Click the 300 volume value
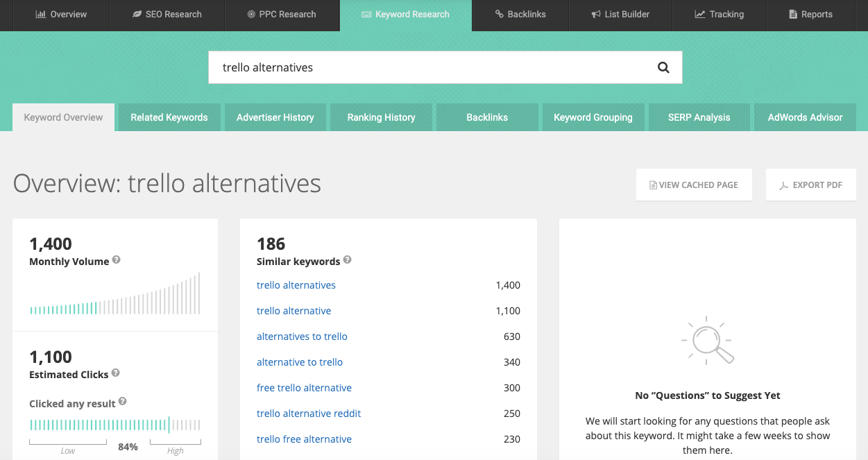 [512, 388]
